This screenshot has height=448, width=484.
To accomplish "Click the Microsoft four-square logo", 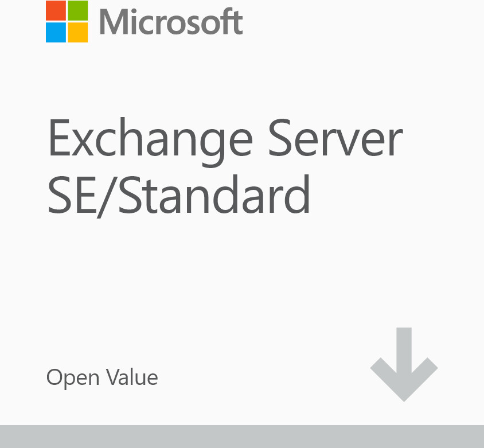I will 67,21.
